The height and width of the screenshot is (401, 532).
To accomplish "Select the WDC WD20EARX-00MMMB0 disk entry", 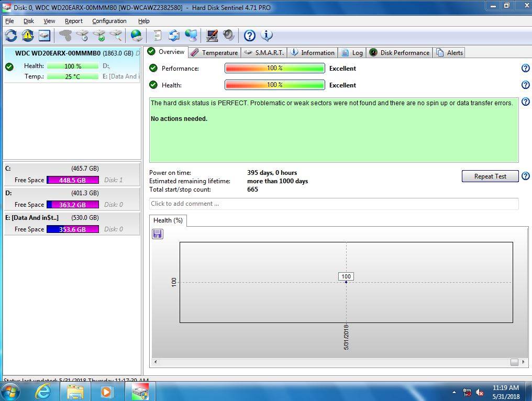I will tap(72, 64).
